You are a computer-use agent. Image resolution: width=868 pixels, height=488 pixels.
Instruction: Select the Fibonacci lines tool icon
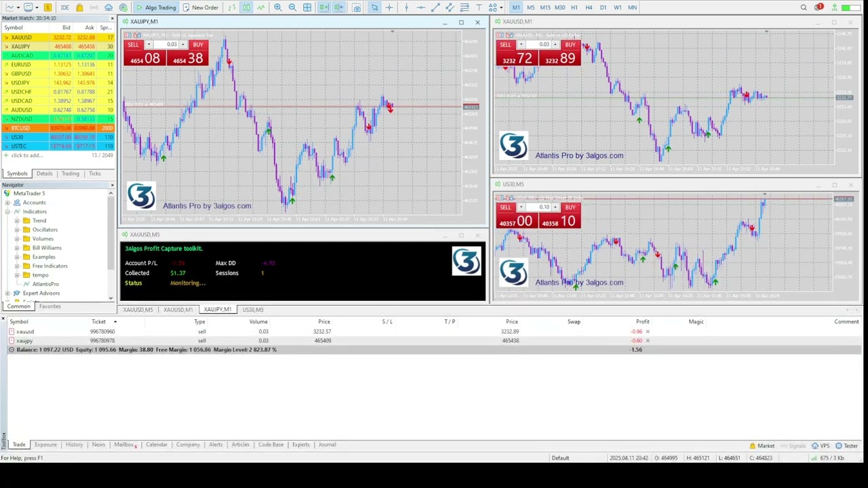465,7
